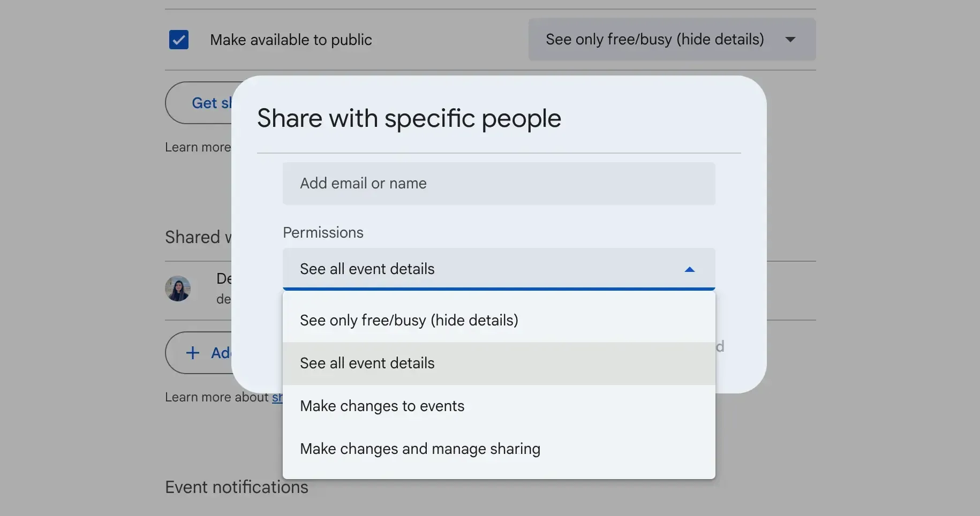This screenshot has height=516, width=980.
Task: Click the "Learn more" link under Get shareable link
Action: click(198, 147)
